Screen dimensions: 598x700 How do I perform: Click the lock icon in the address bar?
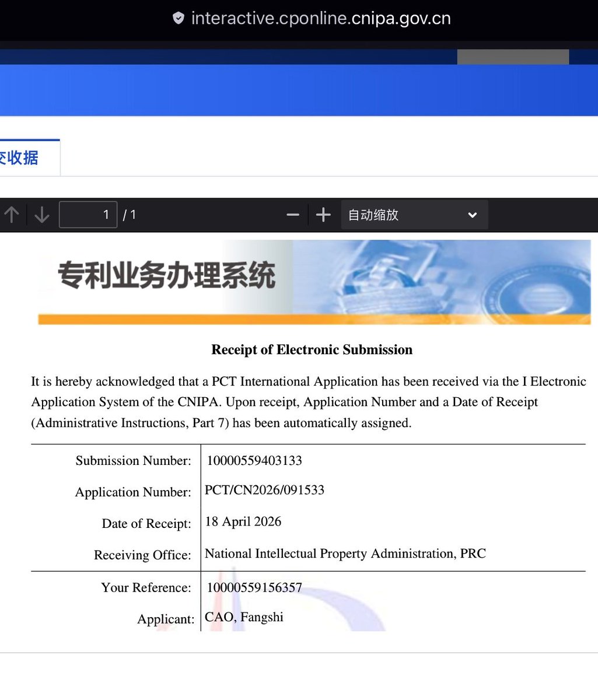click(178, 17)
